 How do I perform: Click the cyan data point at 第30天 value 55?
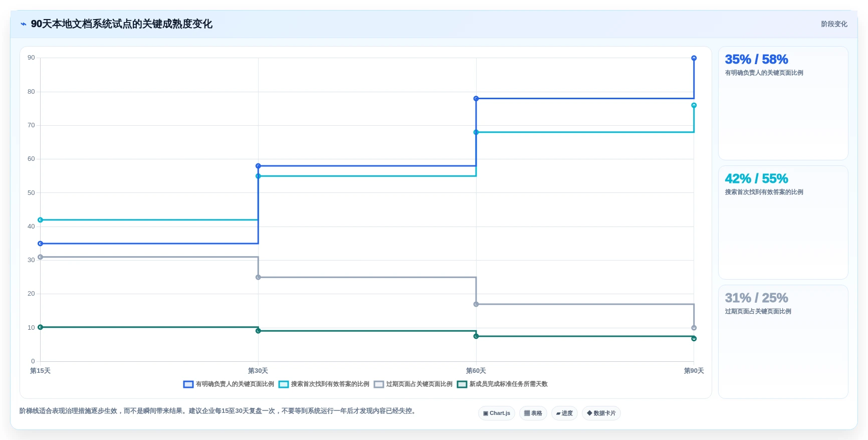(258, 176)
